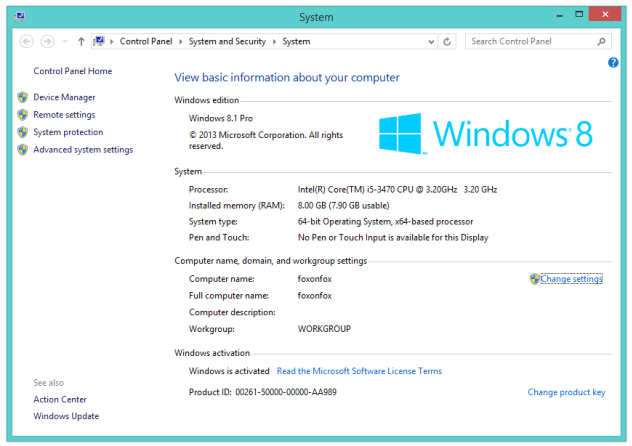Image resolution: width=632 pixels, height=446 pixels.
Task: Select System breadcrumb in address bar
Action: pos(296,41)
